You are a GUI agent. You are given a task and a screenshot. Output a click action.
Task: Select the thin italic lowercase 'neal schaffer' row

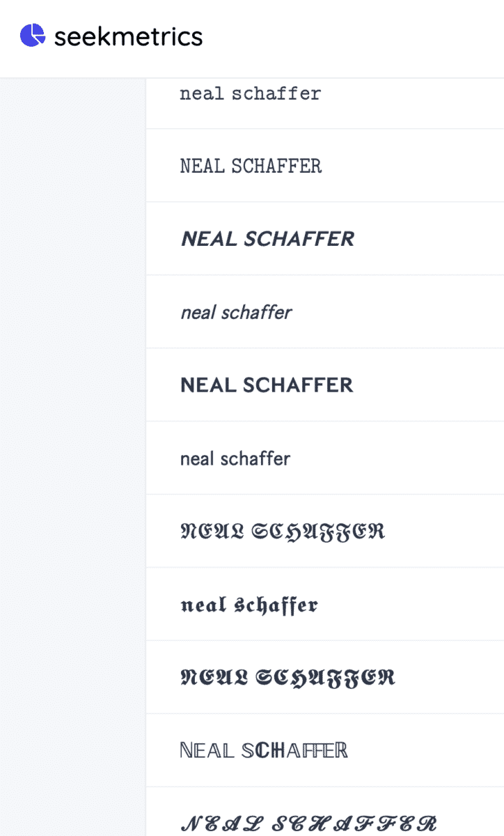[x=236, y=313]
